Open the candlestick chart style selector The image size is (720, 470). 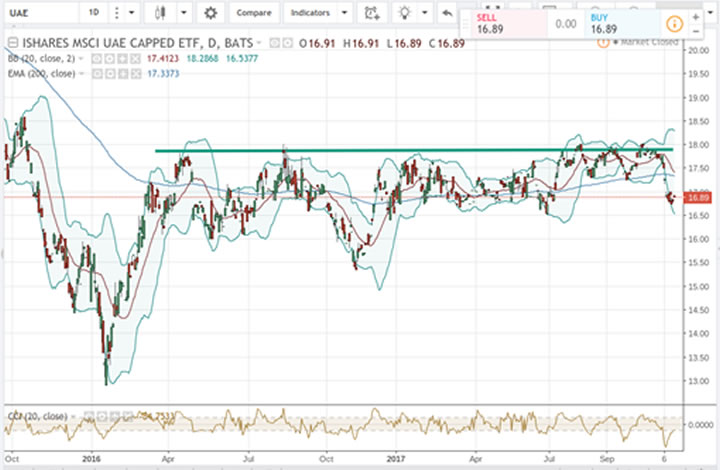click(160, 12)
